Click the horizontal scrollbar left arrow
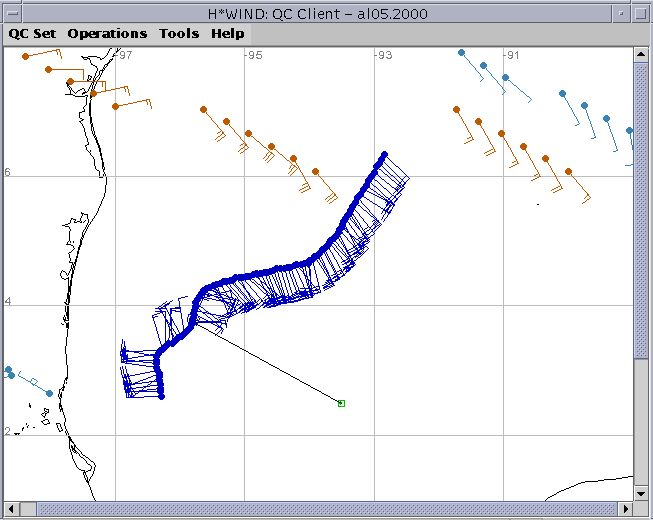The height and width of the screenshot is (520, 653). tap(9, 510)
